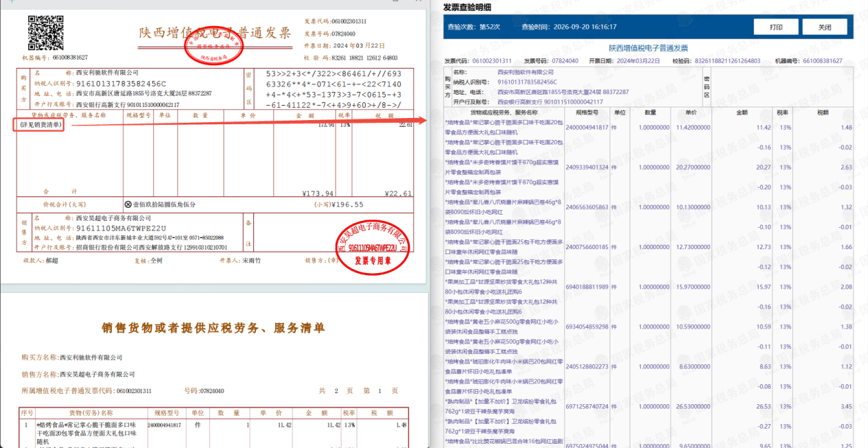Select the 合计 amount ¥173.94 on the invoice
Image resolution: width=868 pixels, height=448 pixels.
(318, 193)
